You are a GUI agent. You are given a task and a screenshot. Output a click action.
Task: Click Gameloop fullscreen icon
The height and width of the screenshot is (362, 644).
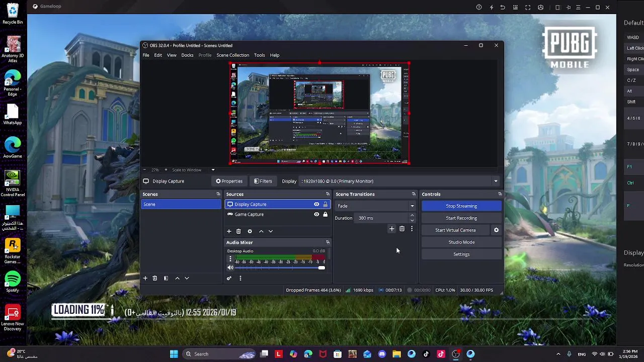pyautogui.click(x=528, y=7)
